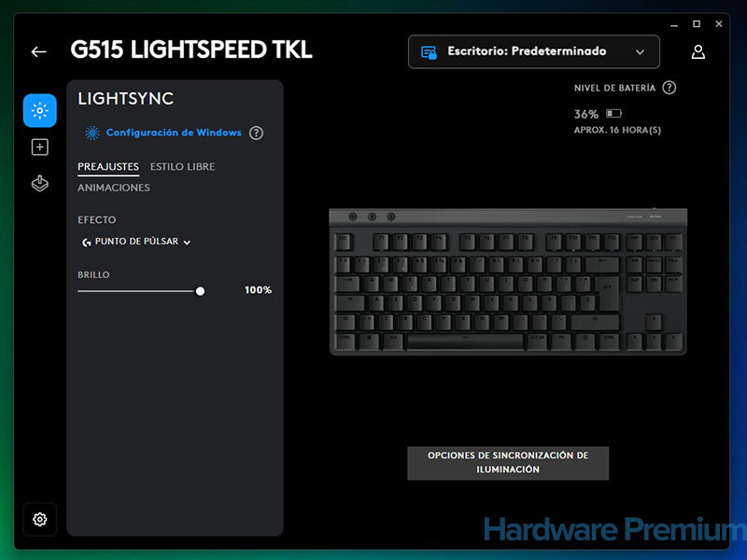Click the spacebar on keyboard preview
The width and height of the screenshot is (747, 560).
[x=465, y=341]
